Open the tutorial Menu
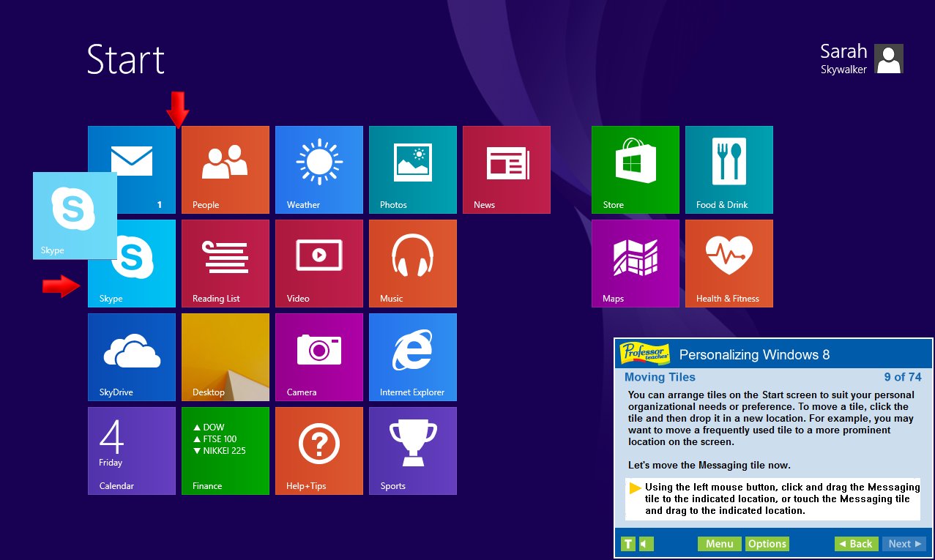This screenshot has width=935, height=560. pyautogui.click(x=719, y=544)
